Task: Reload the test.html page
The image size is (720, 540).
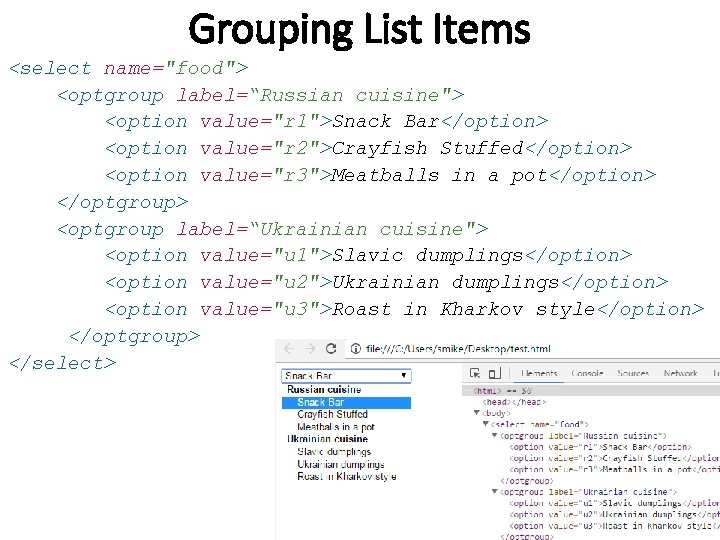Action: click(x=331, y=349)
